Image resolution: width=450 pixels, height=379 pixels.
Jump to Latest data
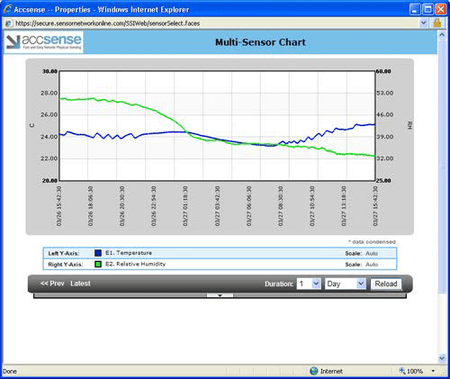(x=80, y=283)
